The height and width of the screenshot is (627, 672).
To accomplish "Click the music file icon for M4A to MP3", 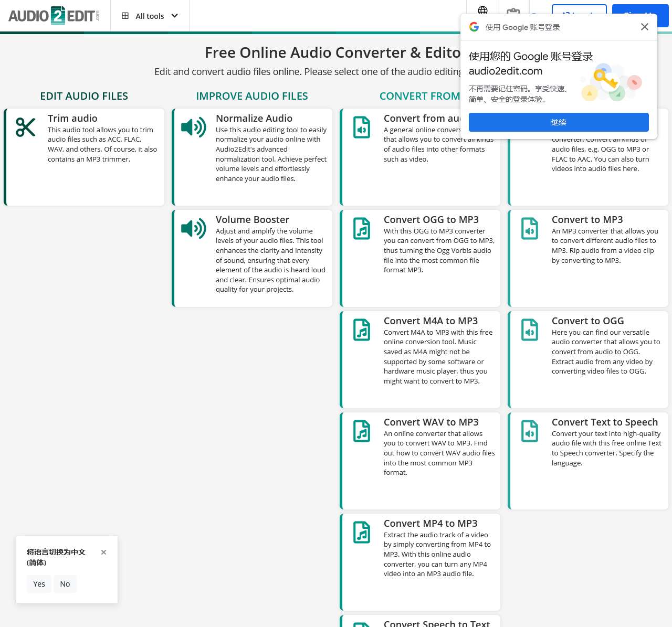I will (362, 330).
